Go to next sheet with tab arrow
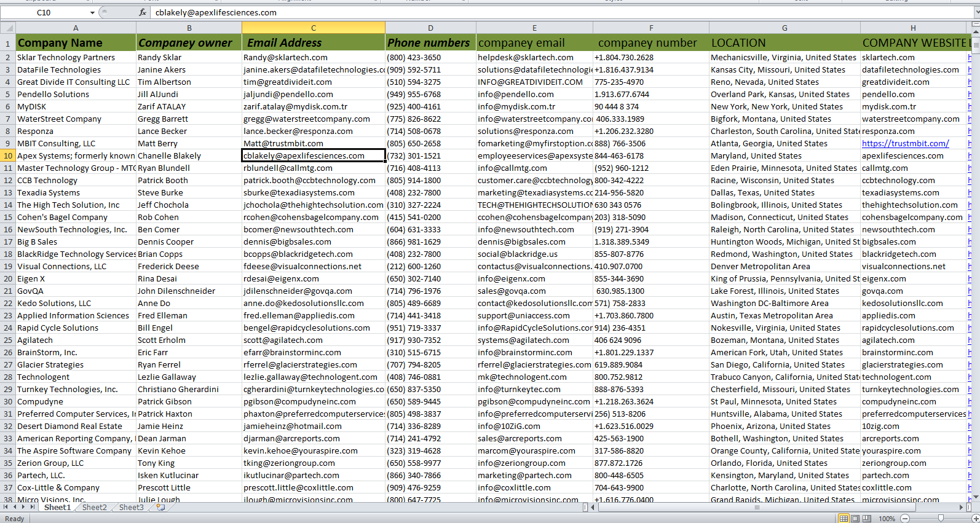 [23, 508]
